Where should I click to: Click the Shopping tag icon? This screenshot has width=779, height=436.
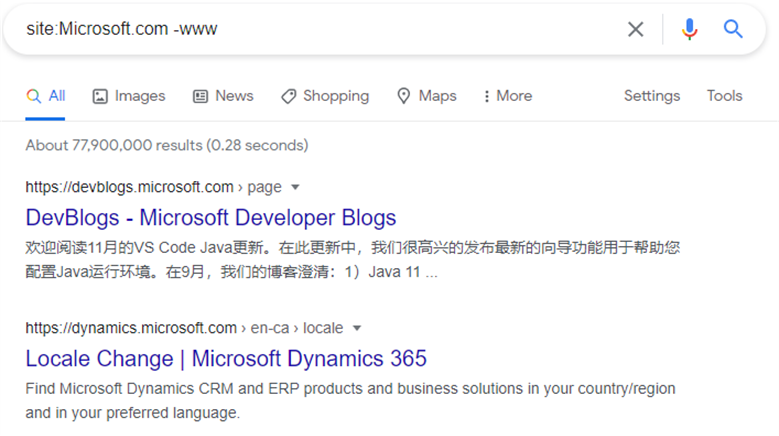pos(288,96)
